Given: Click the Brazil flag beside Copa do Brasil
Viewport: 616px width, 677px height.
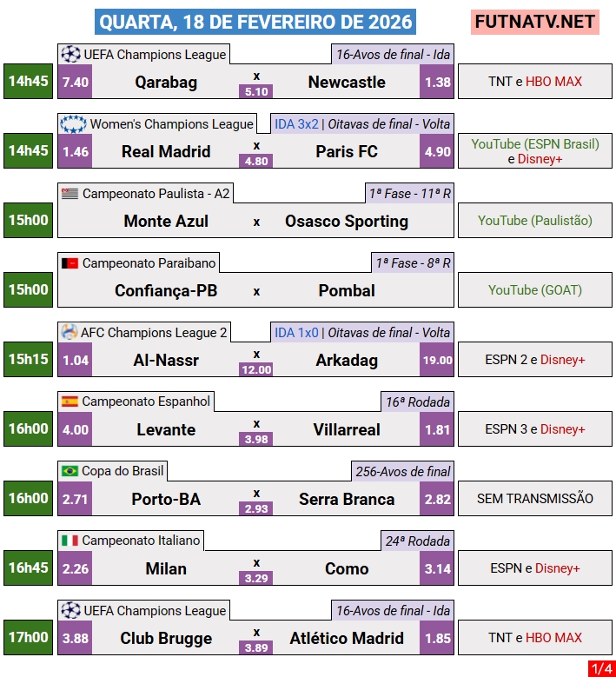Looking at the screenshot, I should (x=70, y=471).
